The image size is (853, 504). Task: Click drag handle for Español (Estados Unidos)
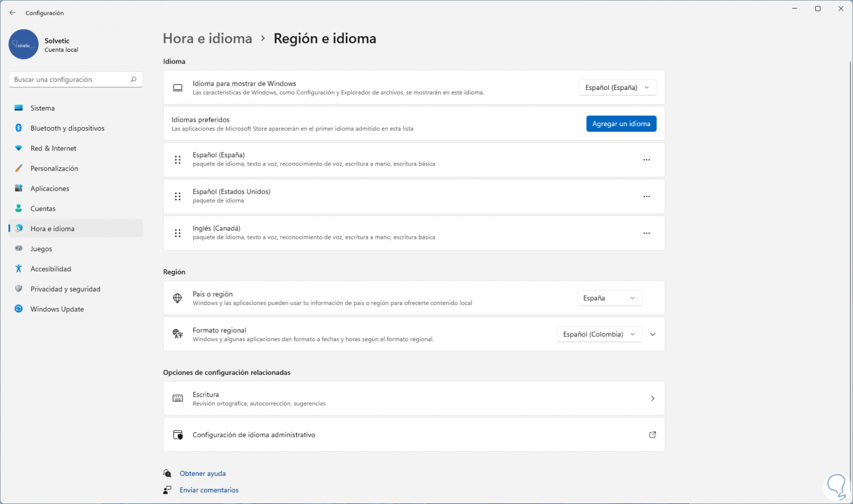[x=178, y=196]
